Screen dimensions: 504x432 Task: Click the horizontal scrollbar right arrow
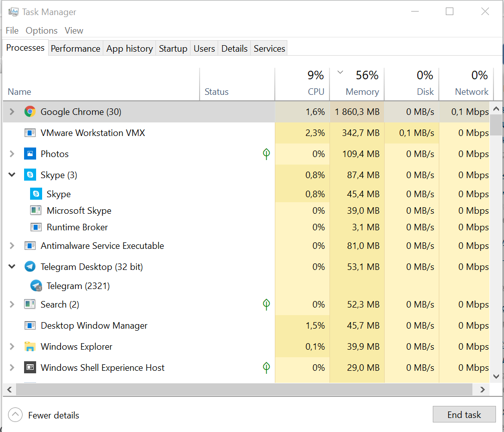pos(482,389)
